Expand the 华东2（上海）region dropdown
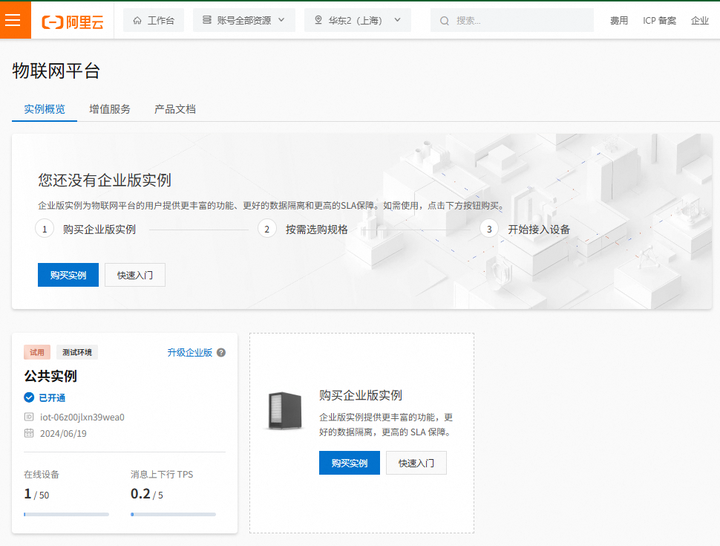 [x=357, y=20]
